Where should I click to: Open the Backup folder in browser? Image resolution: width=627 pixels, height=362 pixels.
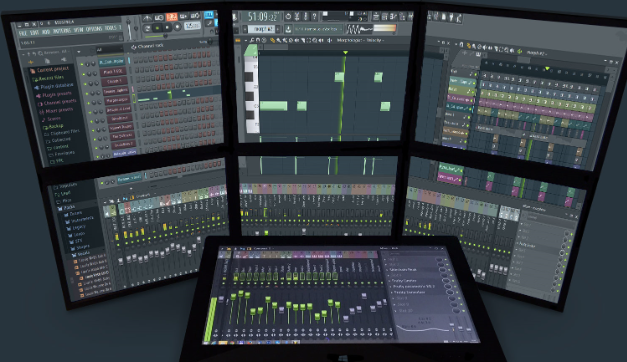click(x=56, y=126)
